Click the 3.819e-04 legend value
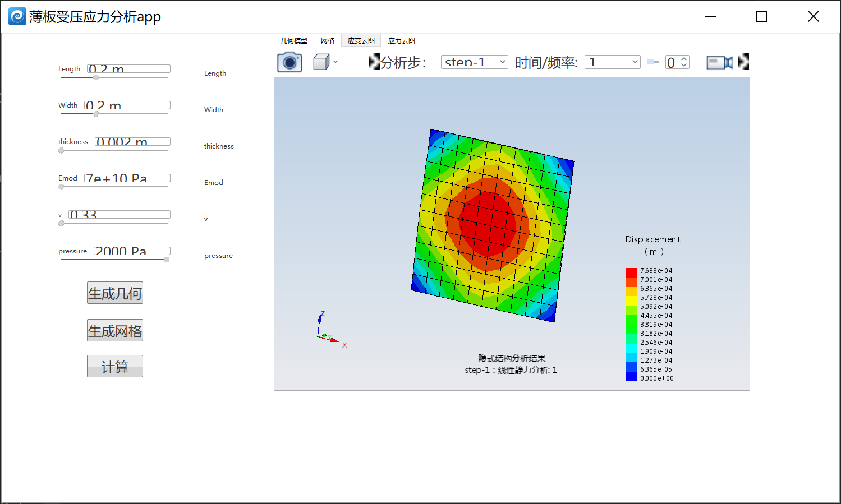 [x=656, y=325]
